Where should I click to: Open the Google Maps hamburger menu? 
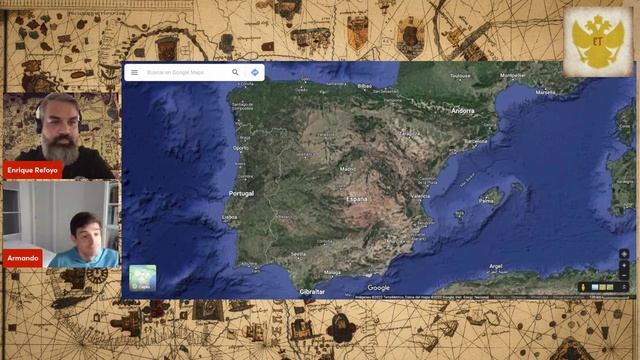point(134,72)
